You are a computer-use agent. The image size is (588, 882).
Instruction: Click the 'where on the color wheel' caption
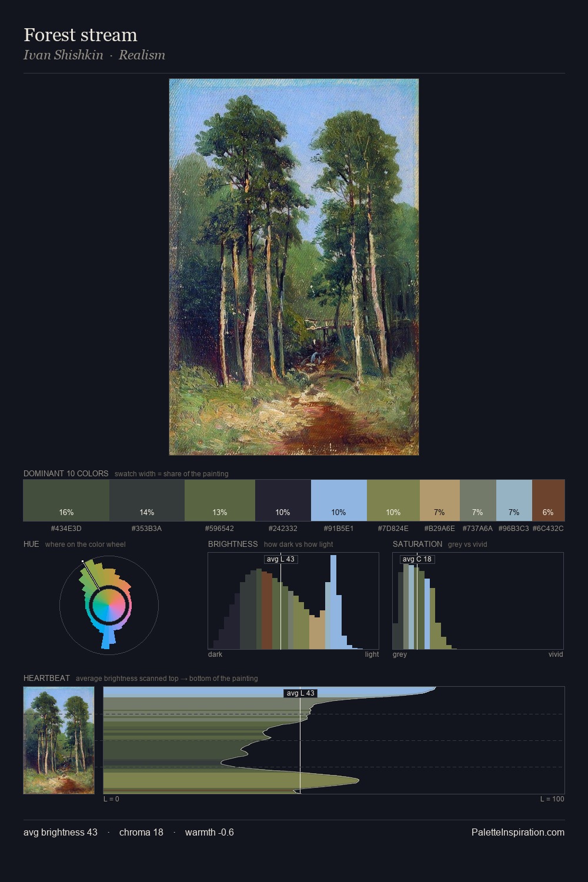[x=85, y=544]
